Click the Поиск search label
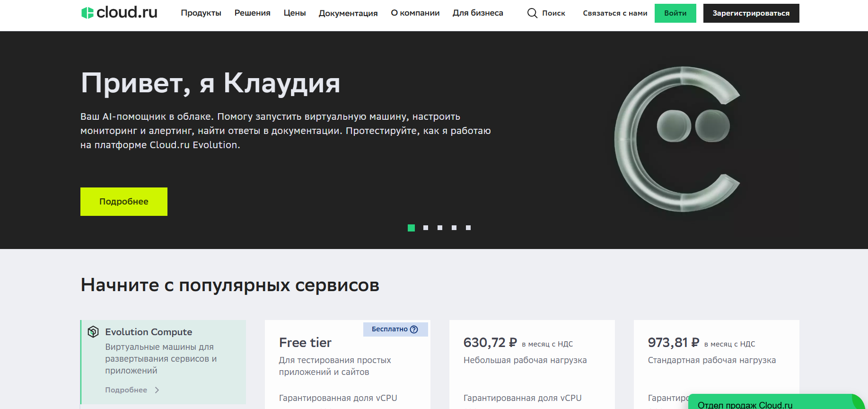868x409 pixels. (553, 13)
